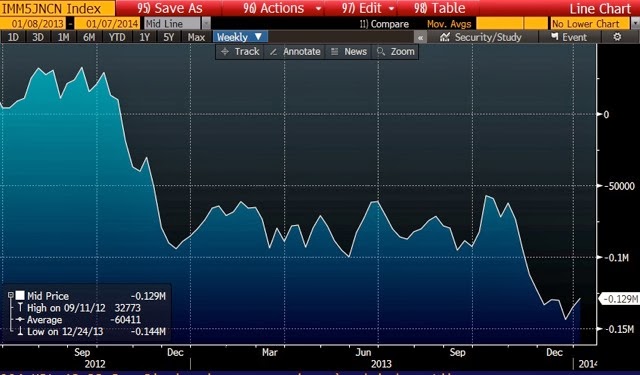The image size is (640, 375).
Task: Collapse the legend box toggle
Action: pos(11,295)
